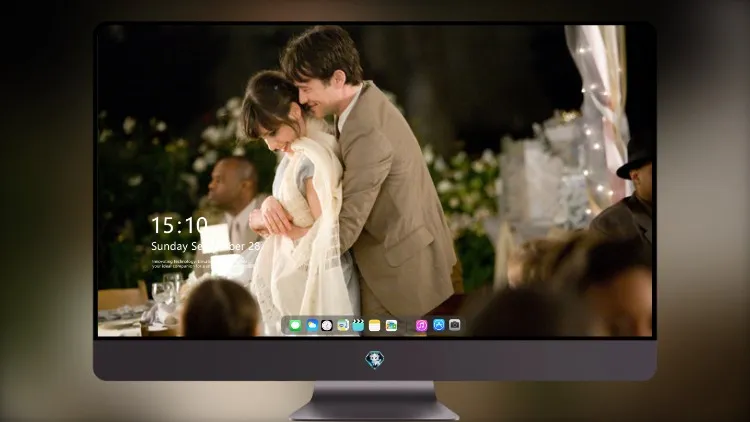Open the Camera app in dock
Screen dimensions: 750x422
click(454, 325)
